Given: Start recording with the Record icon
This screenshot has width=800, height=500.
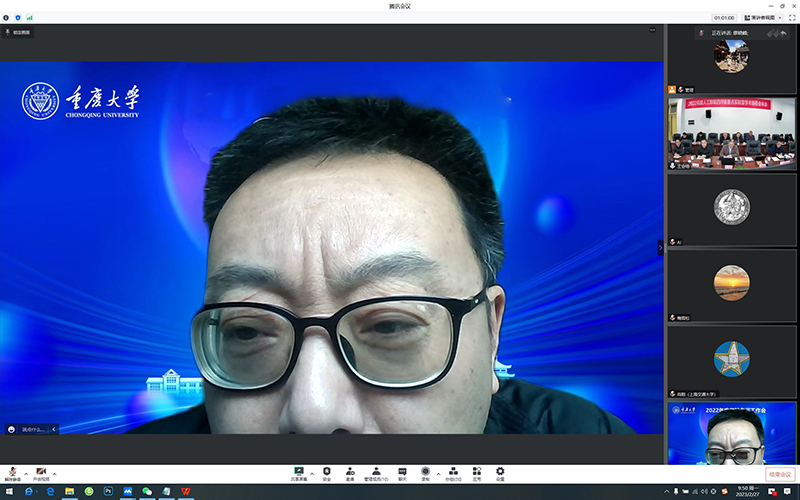Looking at the screenshot, I should tap(425, 472).
